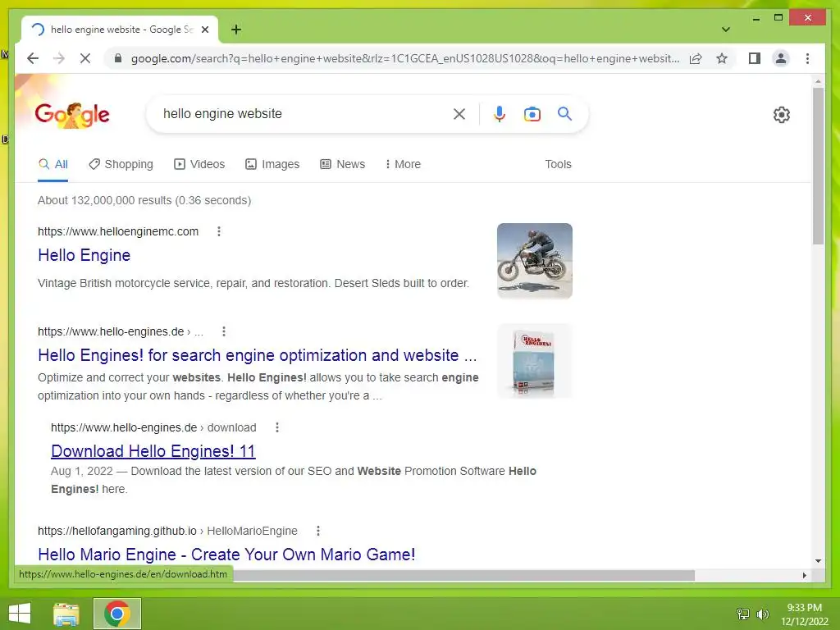This screenshot has height=630, width=840.
Task: Click the motorcycle thumbnail image
Action: coord(535,260)
